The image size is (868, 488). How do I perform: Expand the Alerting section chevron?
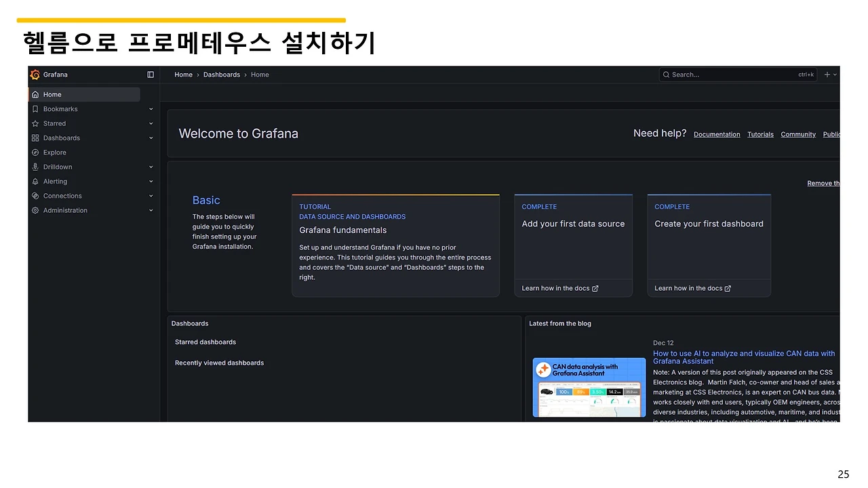tap(151, 182)
